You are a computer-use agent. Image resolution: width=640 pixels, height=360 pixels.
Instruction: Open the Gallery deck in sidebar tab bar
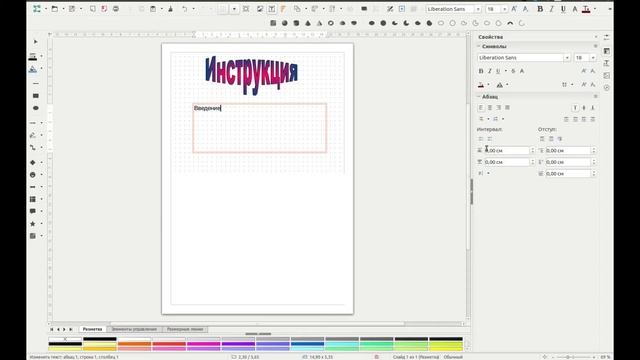click(x=607, y=76)
